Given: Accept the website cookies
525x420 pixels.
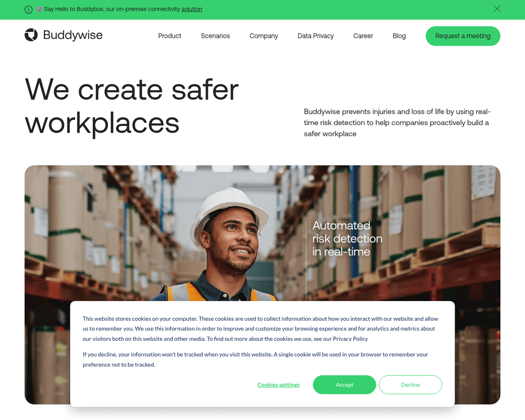Looking at the screenshot, I should [344, 385].
